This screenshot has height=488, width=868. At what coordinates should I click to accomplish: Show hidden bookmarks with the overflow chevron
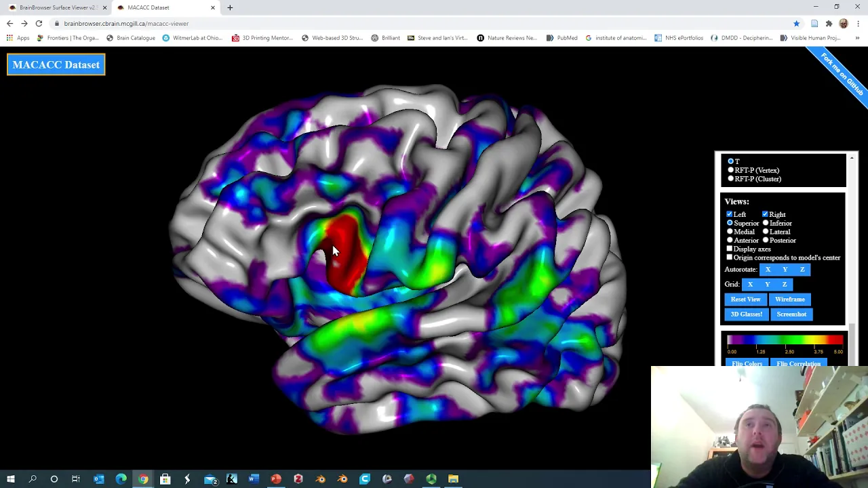[x=857, y=38]
